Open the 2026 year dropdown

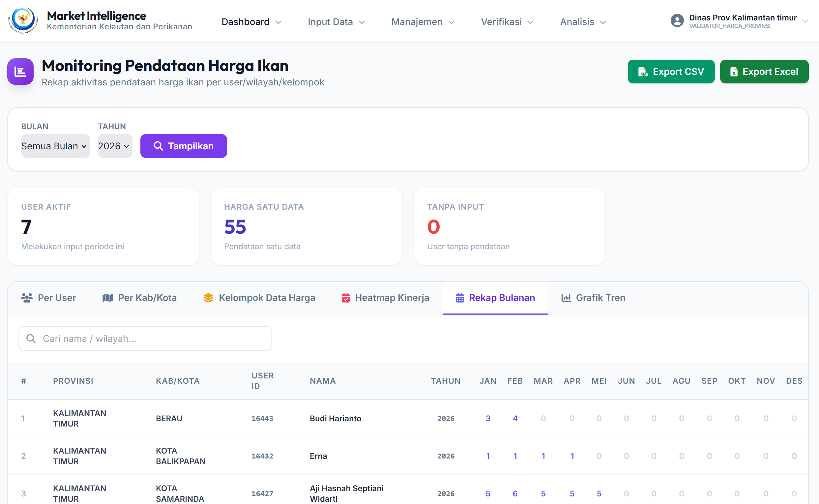[115, 146]
